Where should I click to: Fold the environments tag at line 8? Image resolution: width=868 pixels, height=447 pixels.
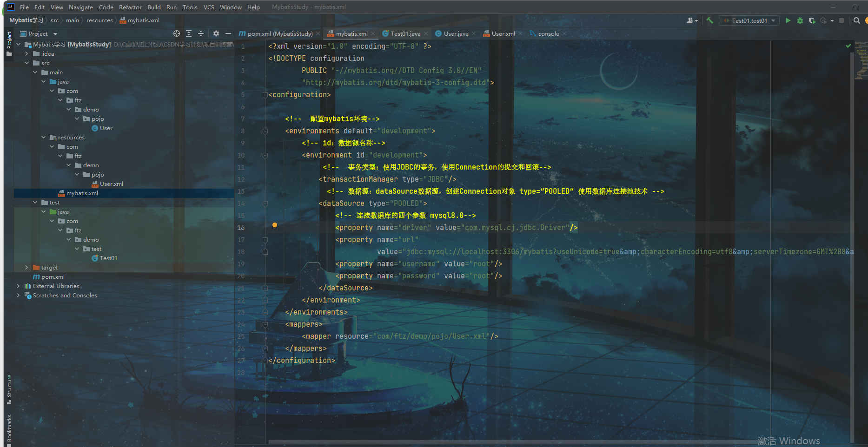[265, 131]
